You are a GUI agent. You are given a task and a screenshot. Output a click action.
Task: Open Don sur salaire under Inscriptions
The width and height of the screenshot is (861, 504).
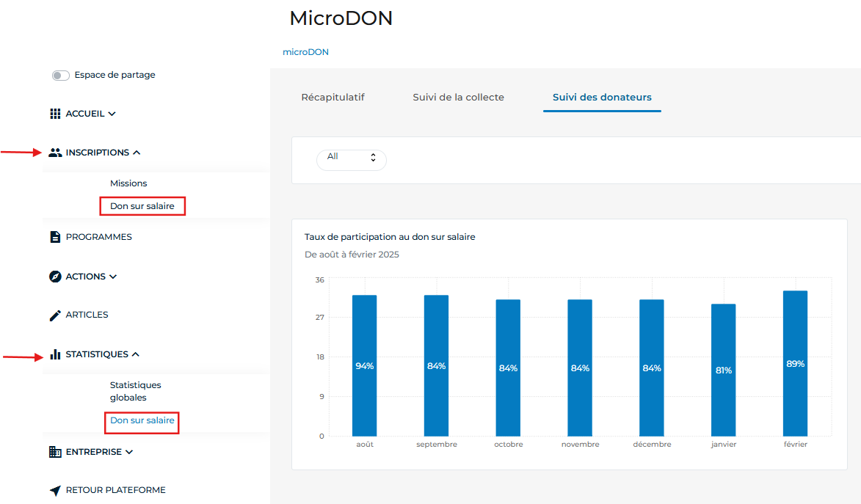pos(142,206)
